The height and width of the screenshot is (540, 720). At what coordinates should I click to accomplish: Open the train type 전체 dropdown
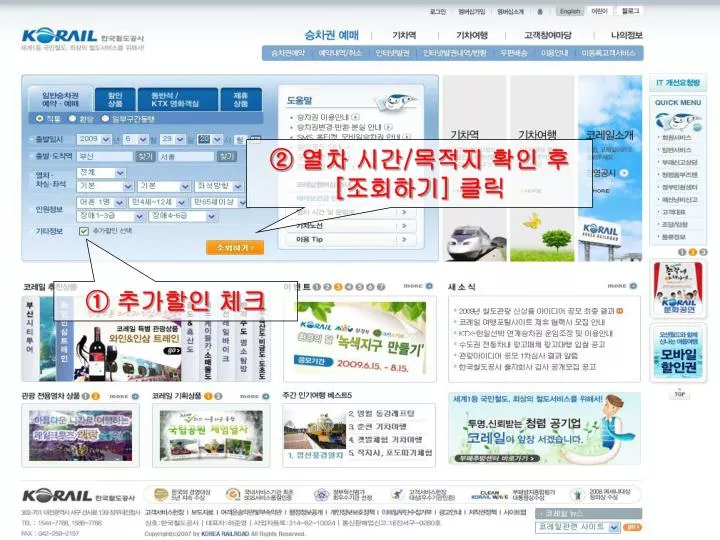coord(101,173)
